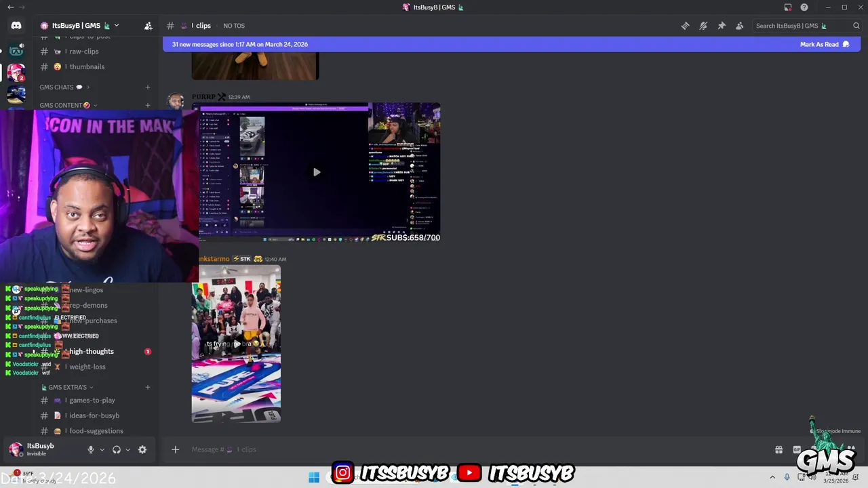Open the dance crowd video thumbnail
The width and height of the screenshot is (868, 488).
(236, 344)
